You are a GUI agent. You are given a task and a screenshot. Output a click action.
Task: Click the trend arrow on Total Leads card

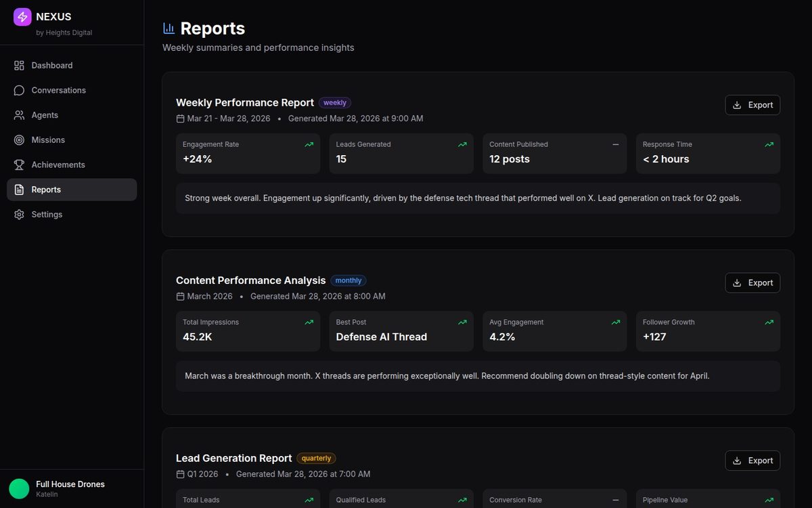point(309,500)
